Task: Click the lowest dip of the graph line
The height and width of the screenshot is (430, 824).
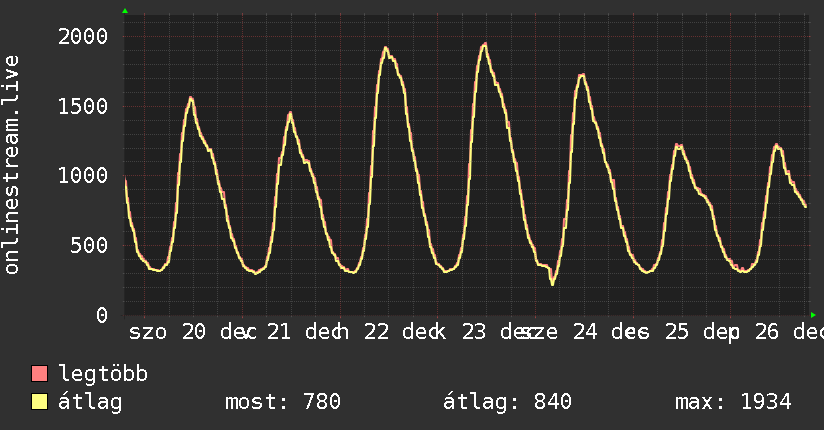Action: pyautogui.click(x=552, y=284)
